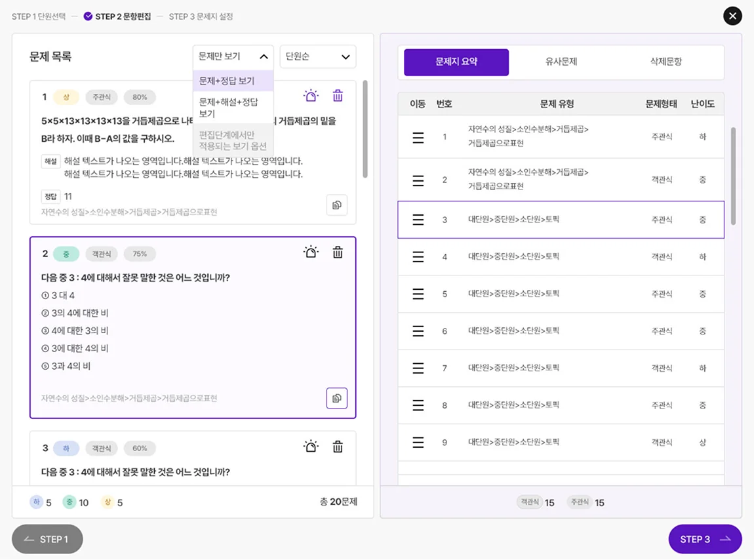754x560 pixels.
Task: Proceed by clicking the STEP 3 button
Action: coord(705,539)
